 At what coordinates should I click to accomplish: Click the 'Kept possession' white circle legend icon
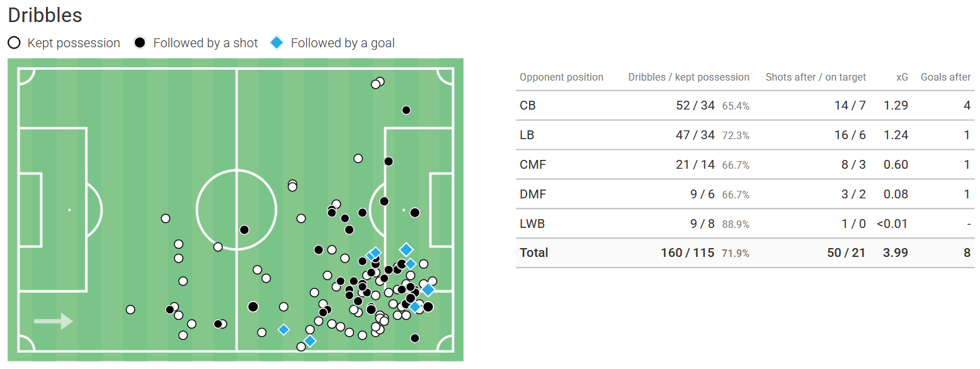[14, 43]
